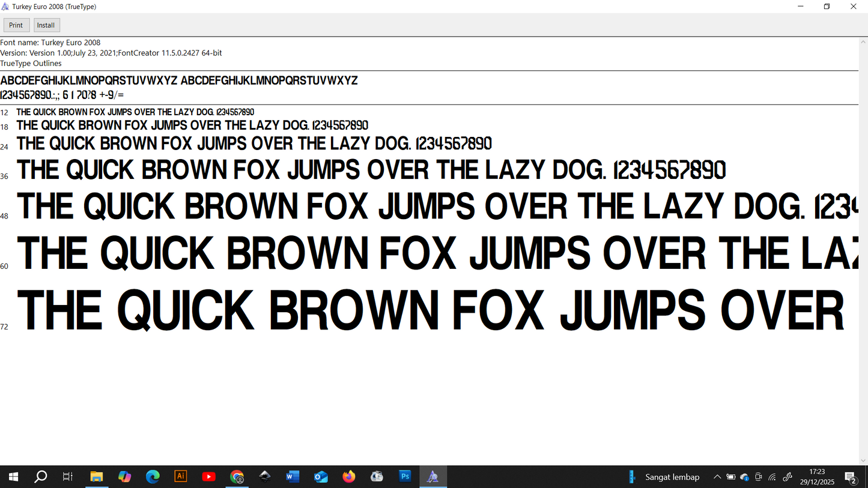
Task: Click the ABCDEFGHIJKLMNOPQRSTUVWXYZ alphabet sample line
Action: point(179,80)
